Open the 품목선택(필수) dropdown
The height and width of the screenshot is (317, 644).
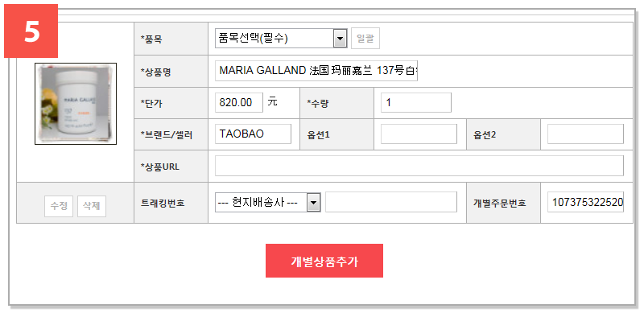(x=281, y=39)
